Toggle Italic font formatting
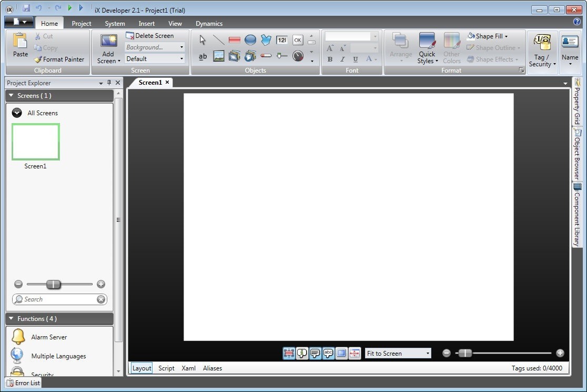587x392 pixels. coord(342,59)
